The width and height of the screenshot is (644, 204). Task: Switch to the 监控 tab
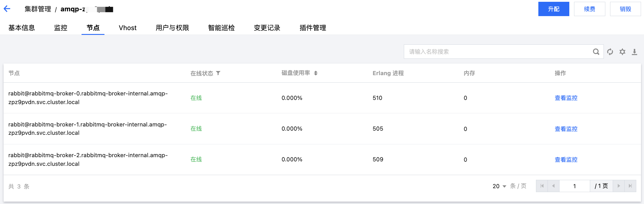point(61,28)
